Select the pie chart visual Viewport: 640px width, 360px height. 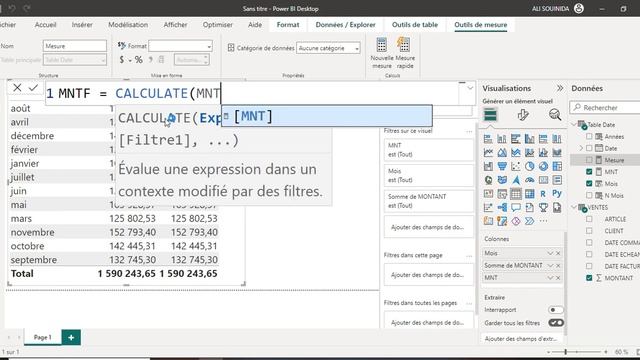[x=529, y=167]
